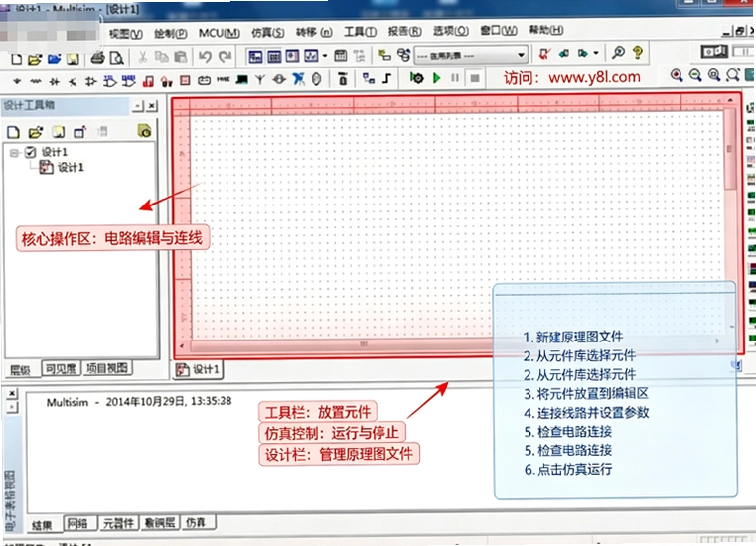Toggle 设计1 project checkbox
The width and height of the screenshot is (756, 546).
[x=31, y=152]
